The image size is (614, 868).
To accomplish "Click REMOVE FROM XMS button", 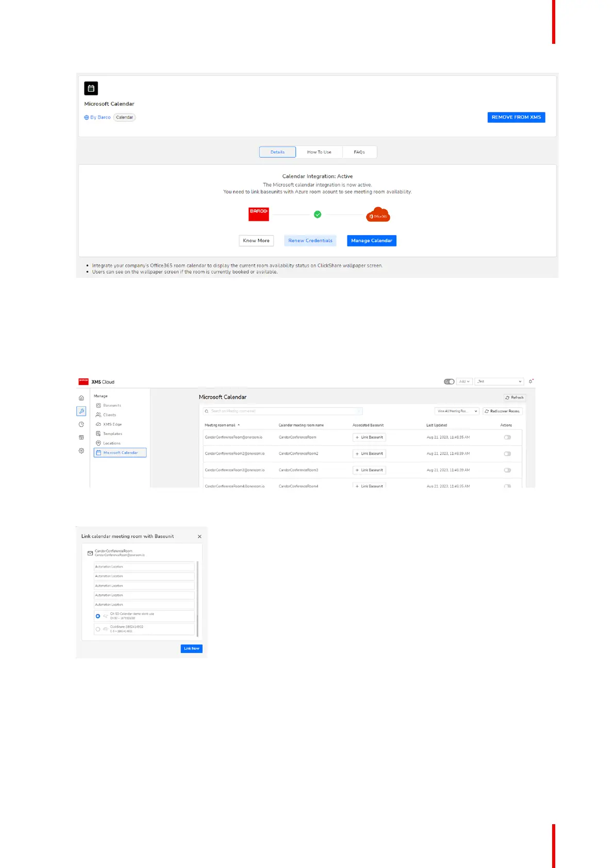I will pos(516,117).
